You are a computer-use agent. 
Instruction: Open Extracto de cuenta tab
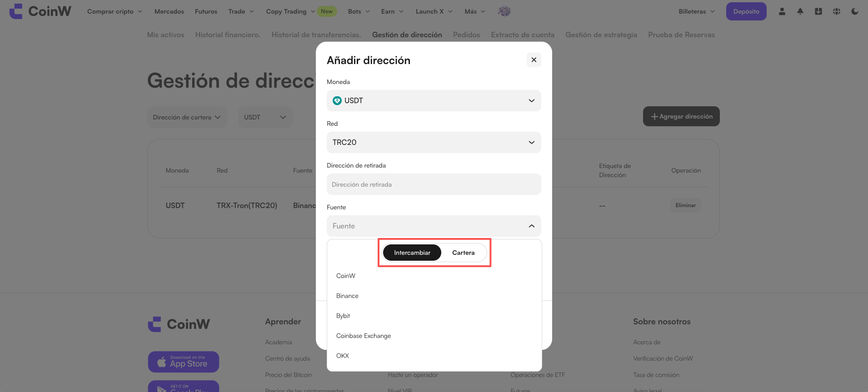click(523, 35)
